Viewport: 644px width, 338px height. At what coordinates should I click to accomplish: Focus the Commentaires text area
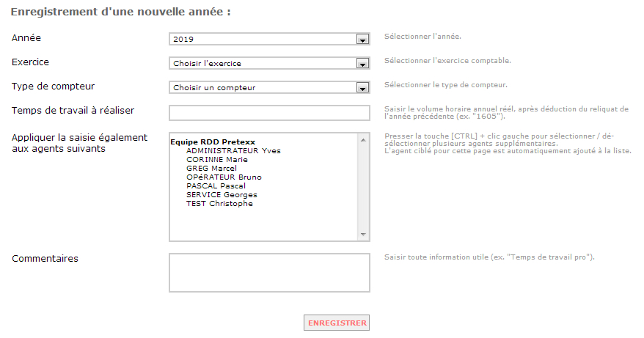tap(269, 273)
